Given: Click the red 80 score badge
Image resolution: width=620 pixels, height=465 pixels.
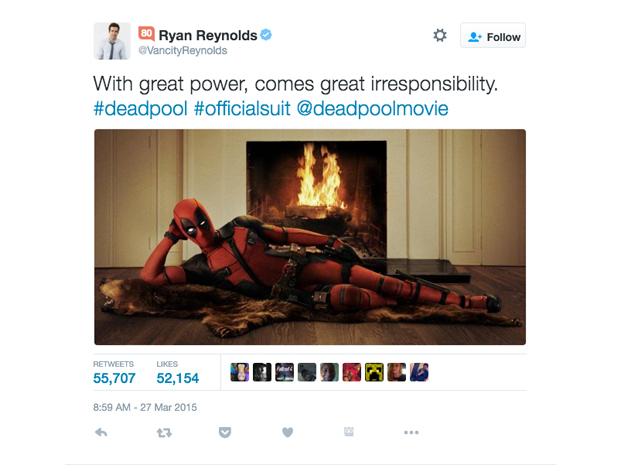Looking at the screenshot, I should (146, 34).
